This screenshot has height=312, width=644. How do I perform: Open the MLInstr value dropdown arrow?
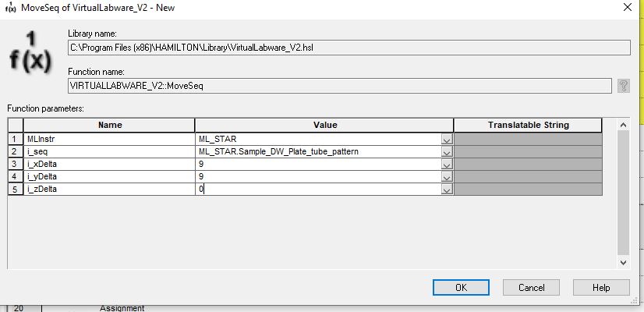(x=447, y=140)
